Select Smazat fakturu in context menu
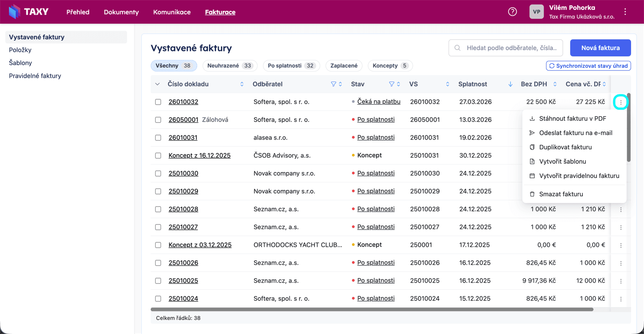 [561, 194]
